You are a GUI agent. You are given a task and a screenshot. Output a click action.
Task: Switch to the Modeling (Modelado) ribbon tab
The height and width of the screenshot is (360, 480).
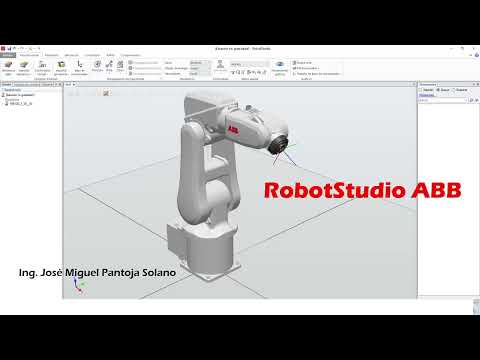point(52,55)
